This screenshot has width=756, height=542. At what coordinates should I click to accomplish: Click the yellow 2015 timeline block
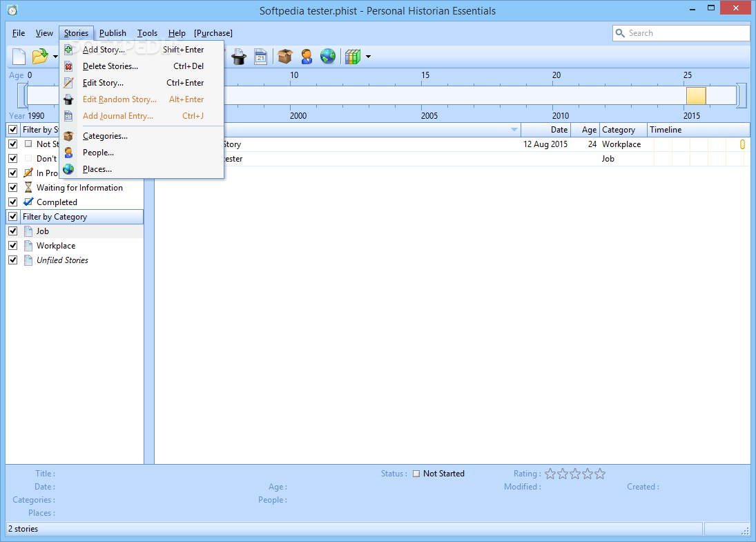click(x=696, y=95)
